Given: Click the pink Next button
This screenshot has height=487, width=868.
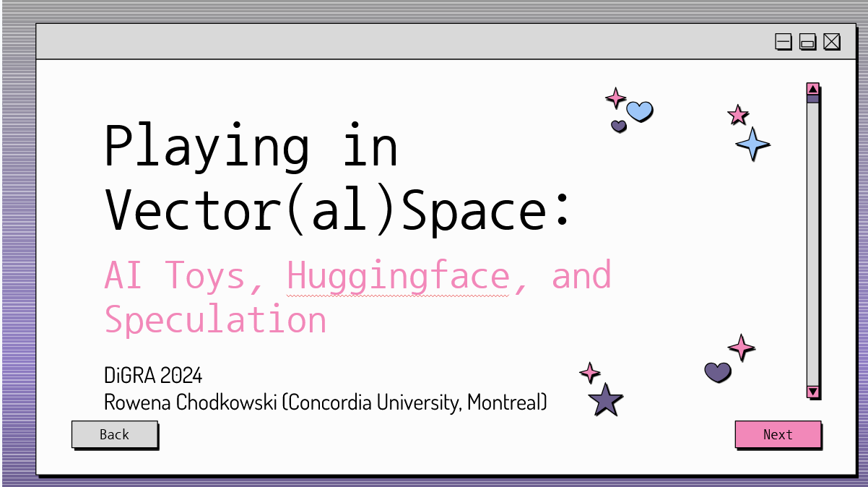Looking at the screenshot, I should tap(778, 434).
